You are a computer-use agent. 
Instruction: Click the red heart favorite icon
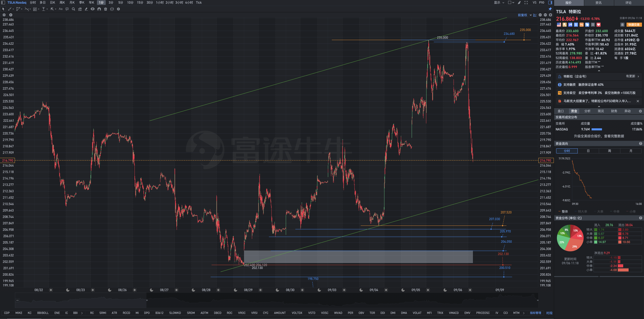coord(599,25)
